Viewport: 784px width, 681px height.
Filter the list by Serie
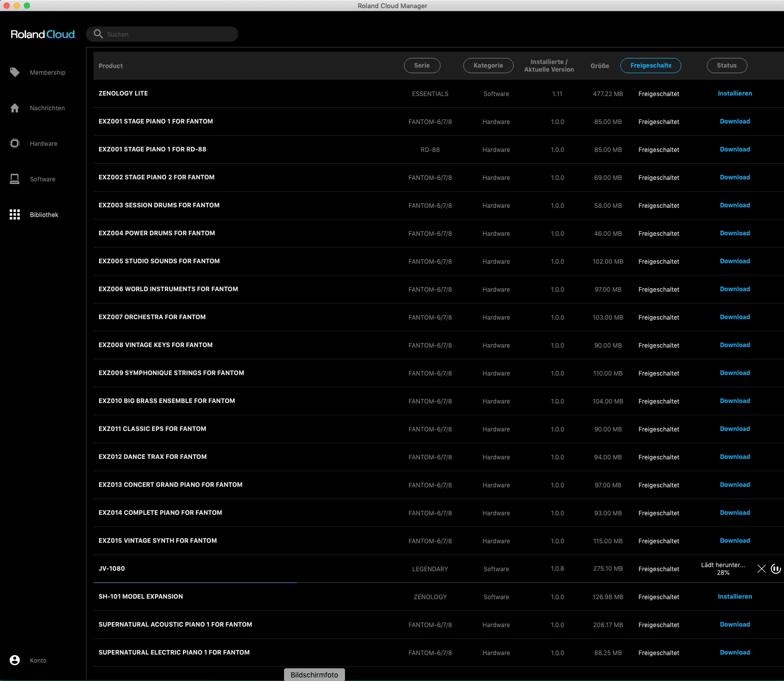click(422, 66)
